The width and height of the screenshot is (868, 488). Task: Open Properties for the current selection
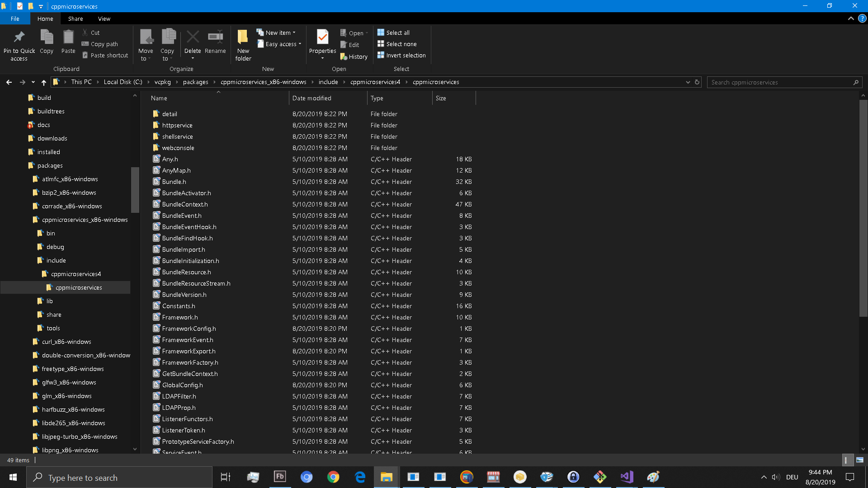coord(322,41)
